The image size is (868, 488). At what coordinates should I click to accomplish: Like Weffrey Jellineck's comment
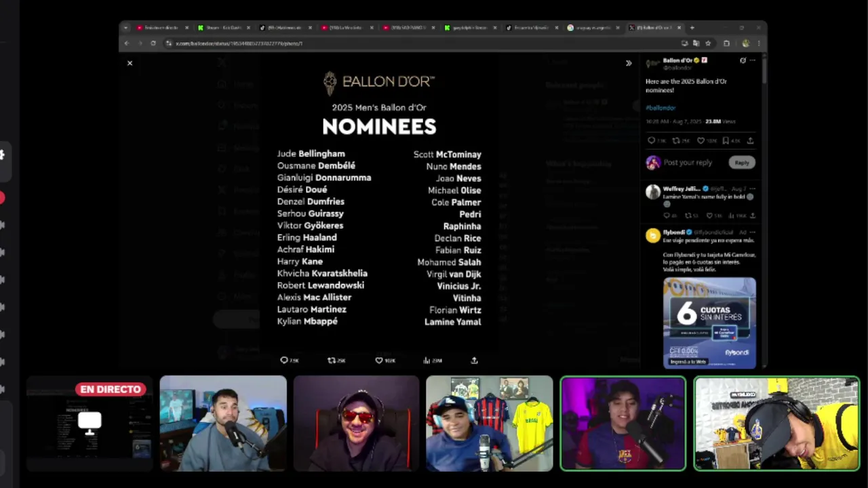[x=710, y=216]
